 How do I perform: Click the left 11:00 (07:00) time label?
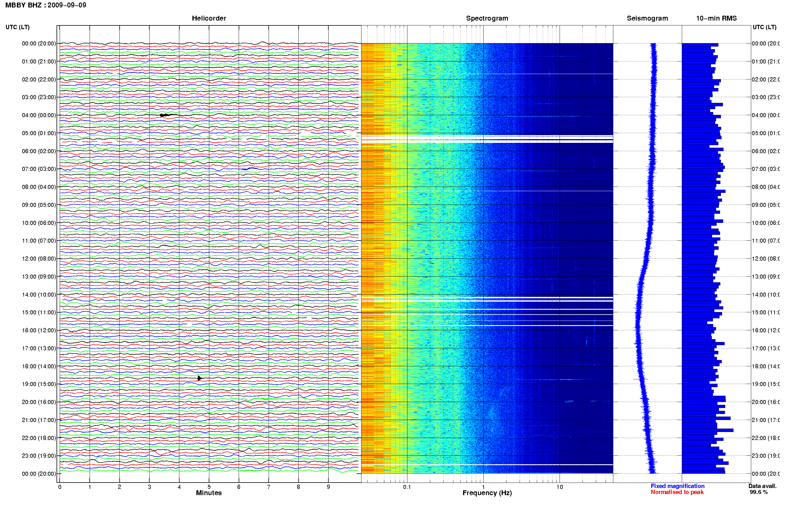39,241
